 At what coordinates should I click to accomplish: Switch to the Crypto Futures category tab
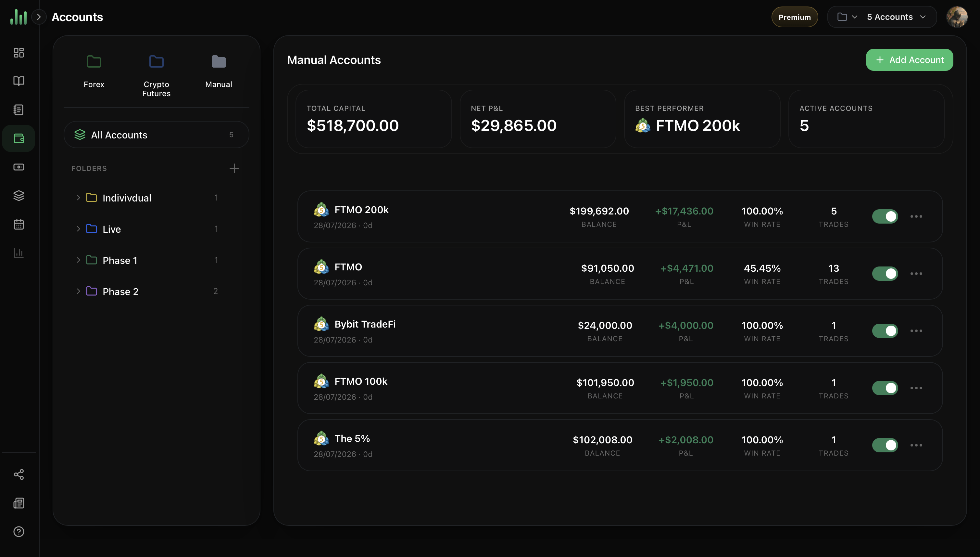[x=156, y=76]
